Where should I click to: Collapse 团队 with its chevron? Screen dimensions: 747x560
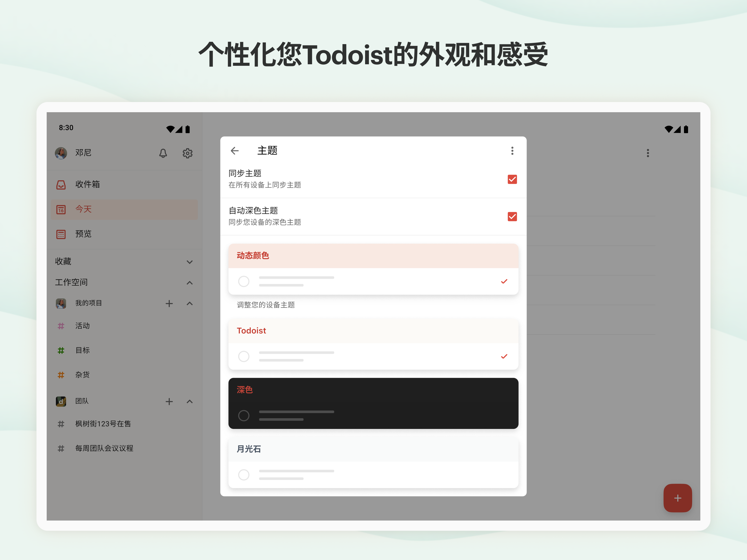[x=190, y=401]
